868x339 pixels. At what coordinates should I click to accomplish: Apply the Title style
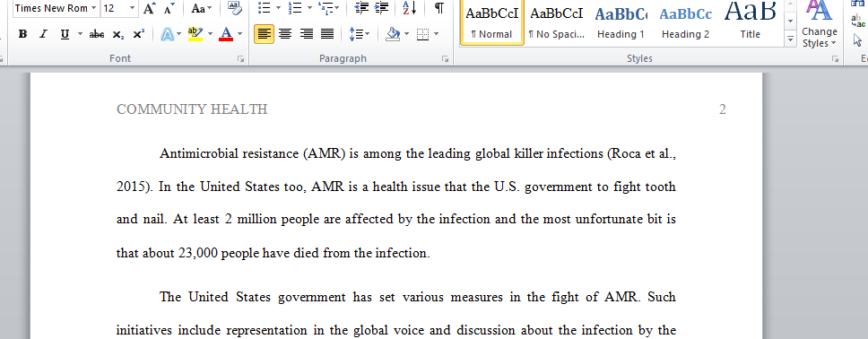(751, 22)
